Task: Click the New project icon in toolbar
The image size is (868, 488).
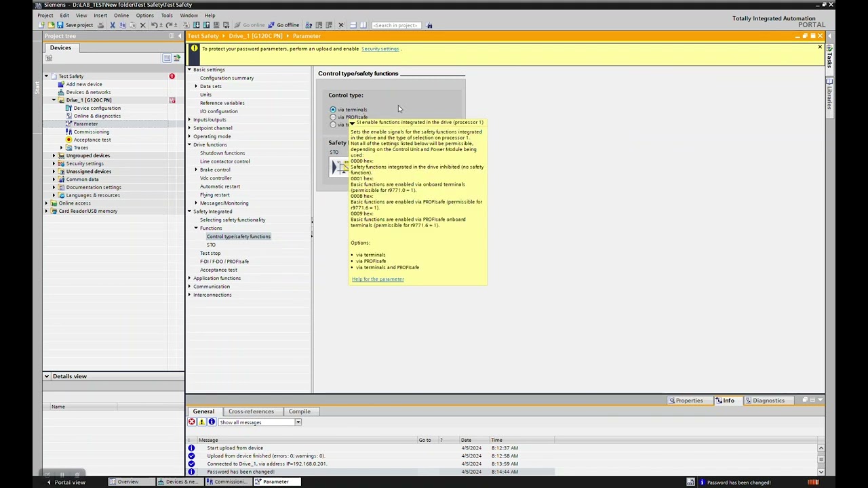Action: [42, 25]
